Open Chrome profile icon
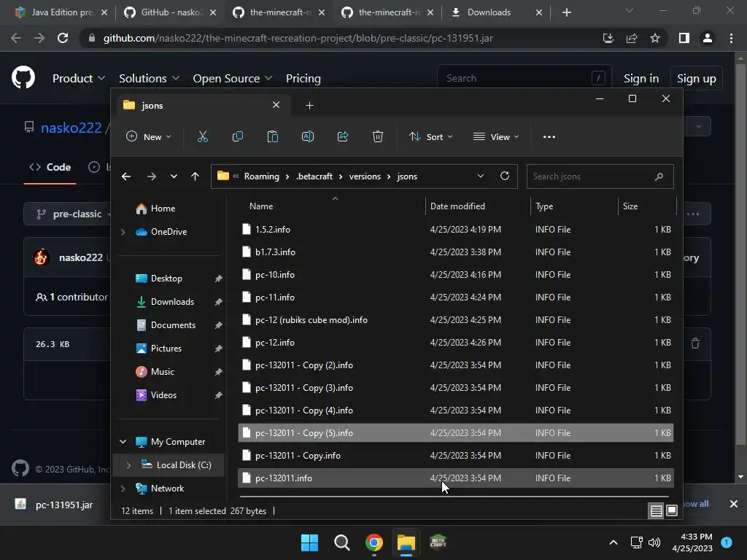Screen dimensions: 747x560 tap(708, 38)
